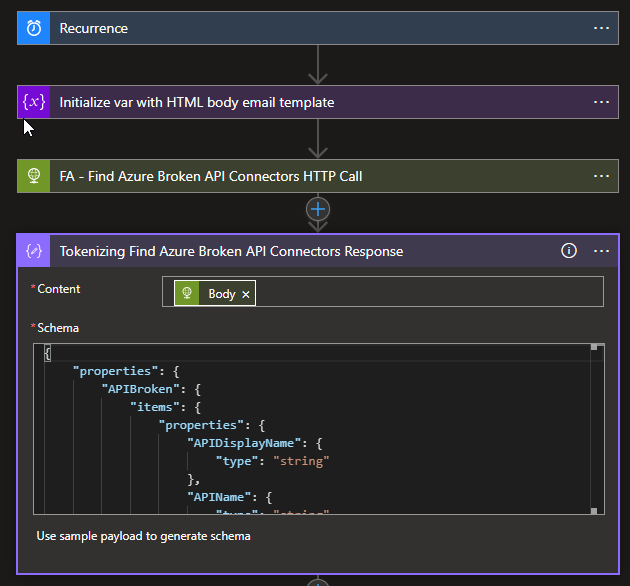Viewport: 630px width, 586px height.
Task: Click the plus icon to insert step
Action: [x=318, y=209]
